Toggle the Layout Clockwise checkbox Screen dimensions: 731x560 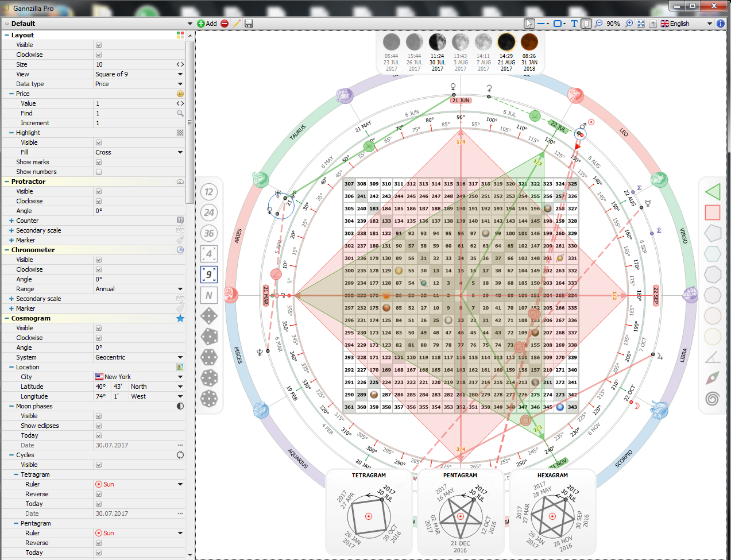(x=99, y=55)
